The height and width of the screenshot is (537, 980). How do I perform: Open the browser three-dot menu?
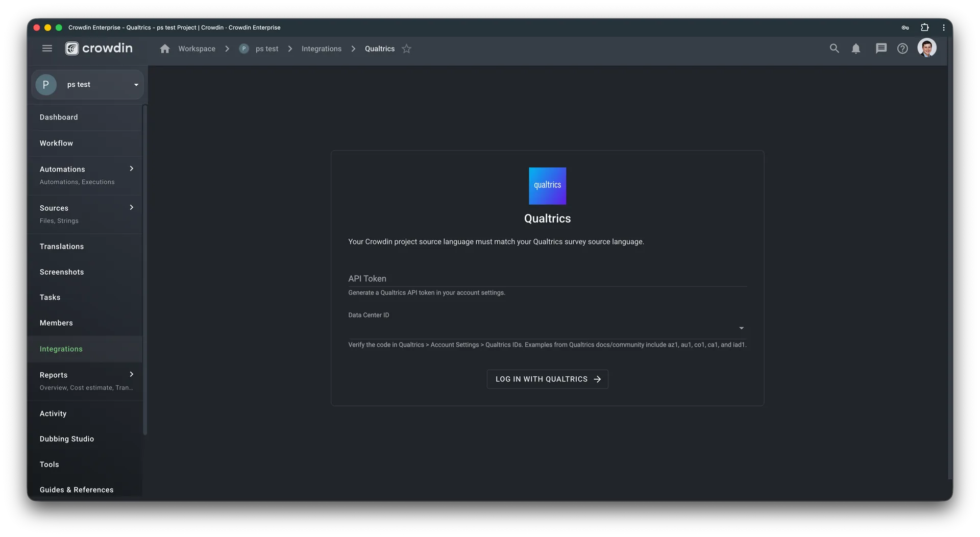click(944, 28)
